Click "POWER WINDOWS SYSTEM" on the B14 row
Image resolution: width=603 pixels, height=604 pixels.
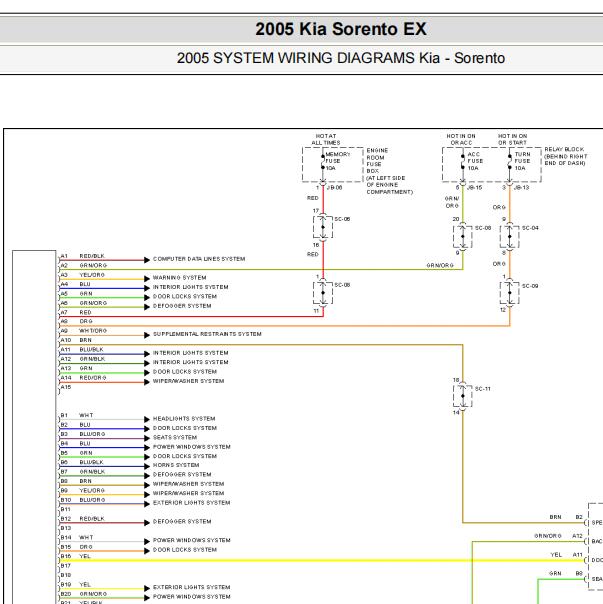(x=191, y=540)
